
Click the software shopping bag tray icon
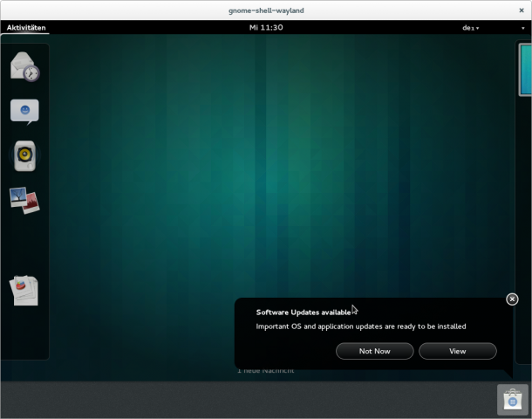pos(512,400)
